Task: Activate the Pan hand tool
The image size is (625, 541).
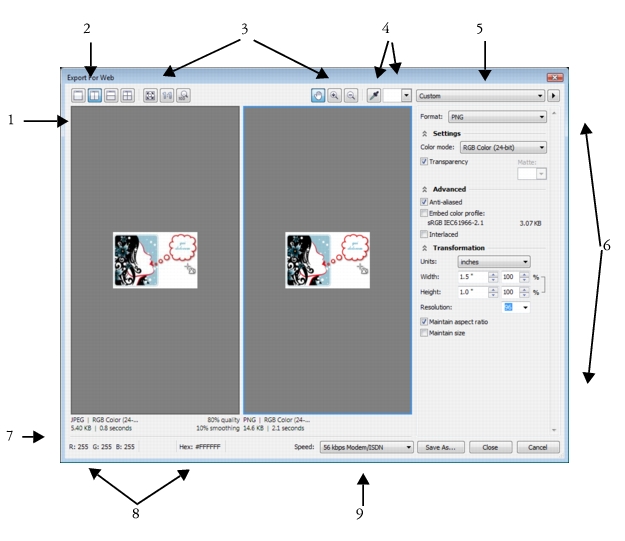Action: (317, 95)
